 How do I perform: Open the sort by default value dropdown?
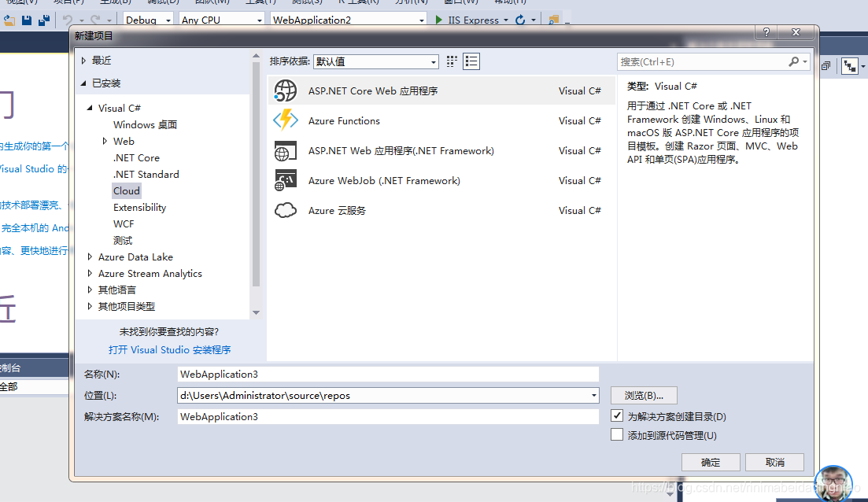pos(376,61)
